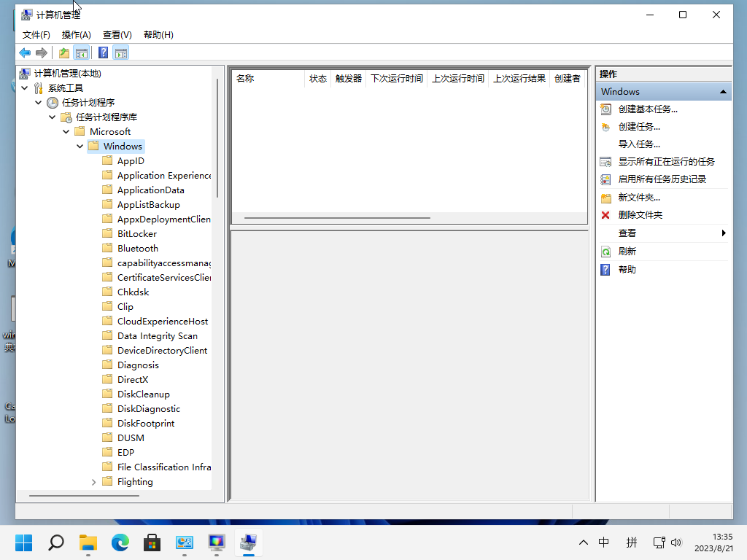Click the 系统工具 tools icon
Screen dimensions: 747x560
(39, 88)
